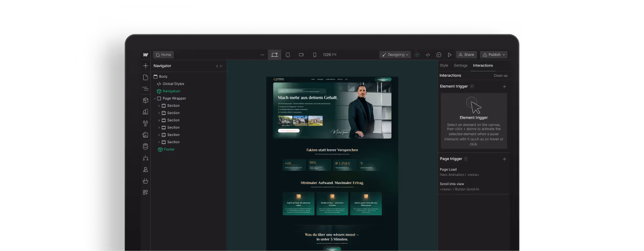The height and width of the screenshot is (251, 644).
Task: Click the info icon next to Element trigger
Action: [472, 86]
